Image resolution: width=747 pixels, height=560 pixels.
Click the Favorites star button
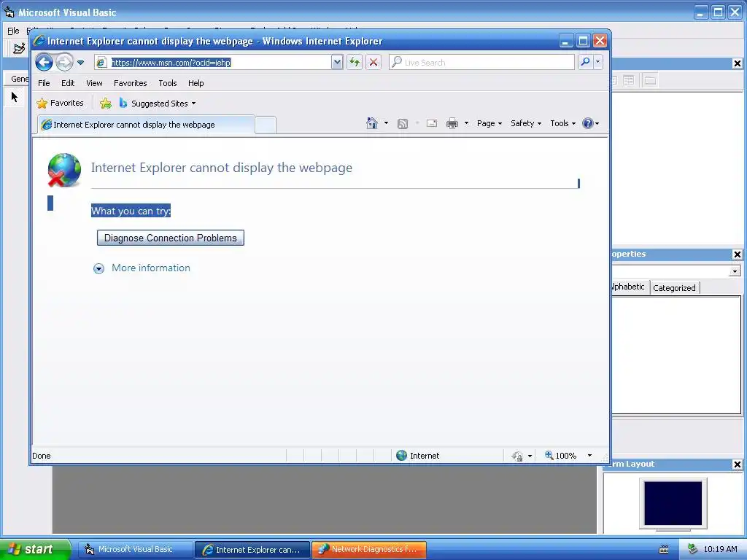[61, 103]
